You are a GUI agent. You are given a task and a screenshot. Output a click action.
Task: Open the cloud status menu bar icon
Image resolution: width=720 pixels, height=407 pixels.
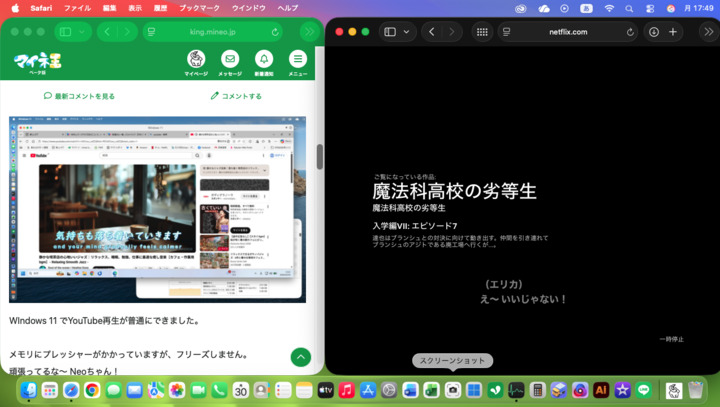[544, 8]
